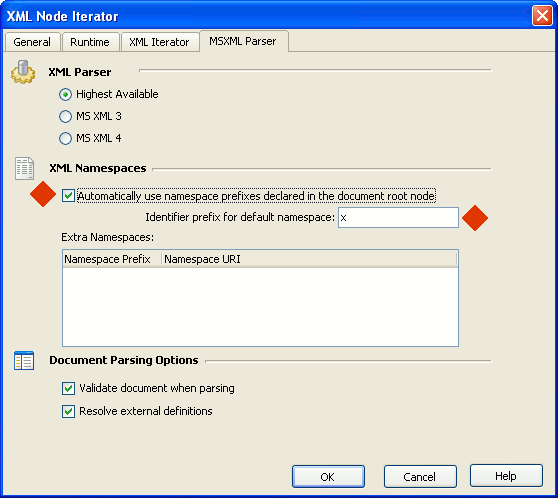Image resolution: width=558 pixels, height=498 pixels.
Task: Click the XML Namespaces section heading
Action: [x=98, y=168]
